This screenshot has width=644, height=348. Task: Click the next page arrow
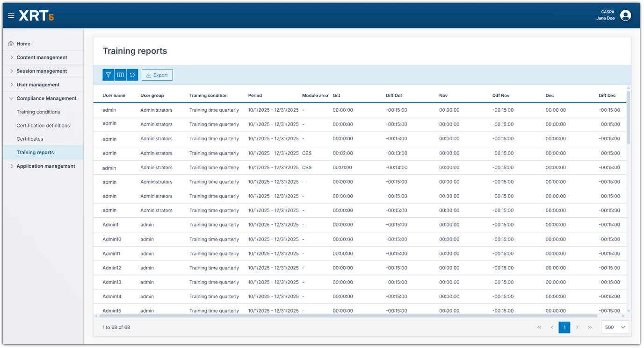tap(577, 327)
